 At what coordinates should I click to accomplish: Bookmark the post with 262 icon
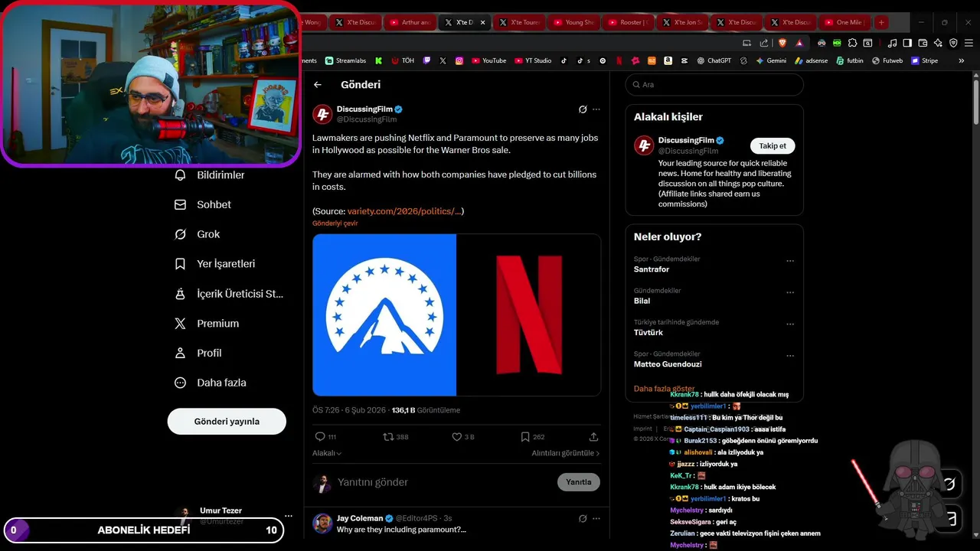(532, 437)
